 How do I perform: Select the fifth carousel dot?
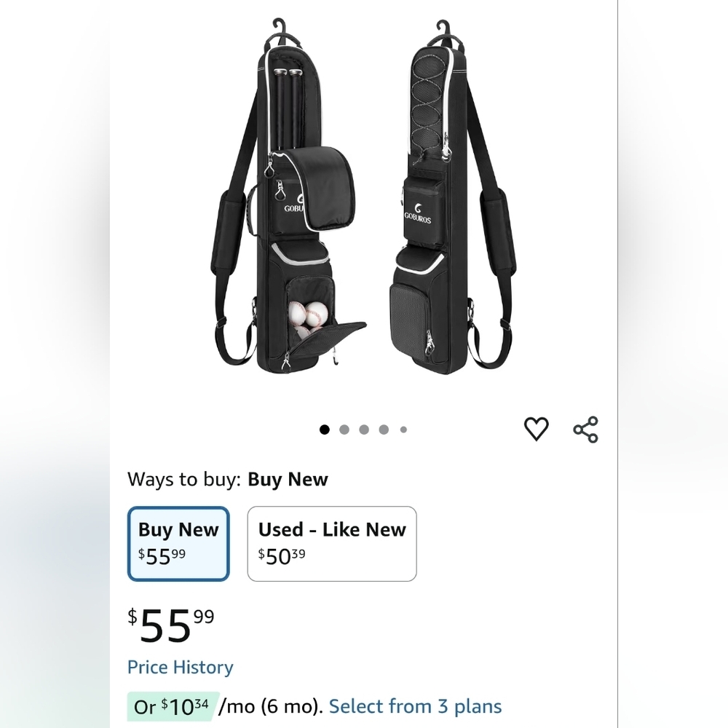pos(403,430)
